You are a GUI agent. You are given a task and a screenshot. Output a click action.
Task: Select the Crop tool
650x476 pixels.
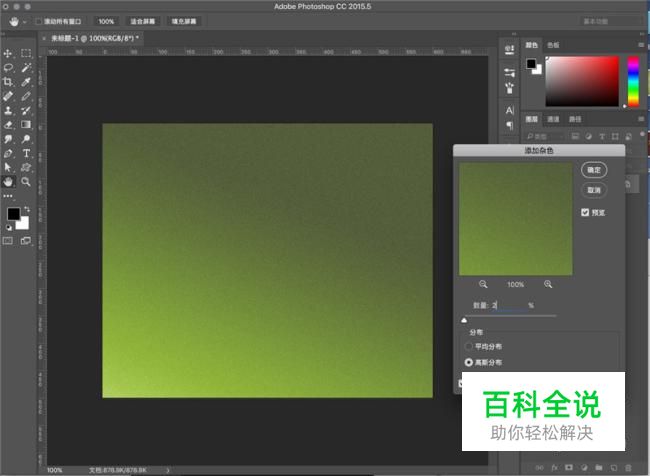8,82
